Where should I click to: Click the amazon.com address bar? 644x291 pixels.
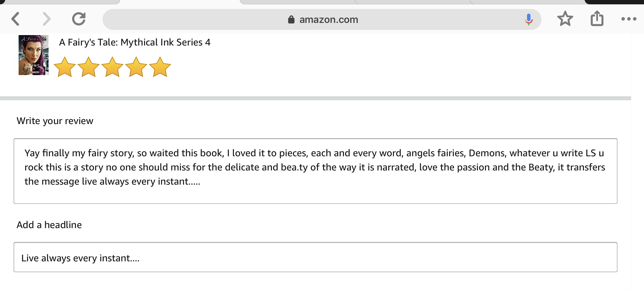click(x=328, y=20)
